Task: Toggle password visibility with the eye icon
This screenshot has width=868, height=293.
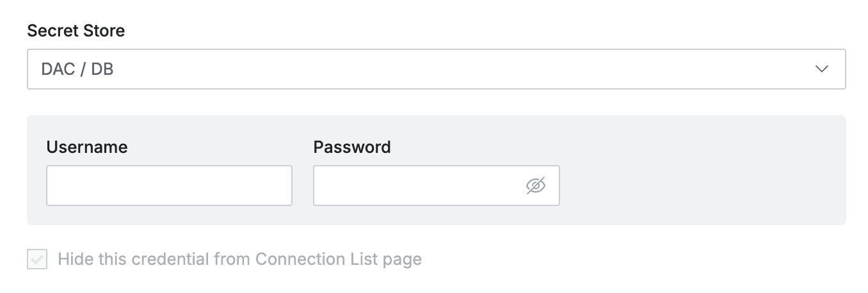Action: point(535,186)
